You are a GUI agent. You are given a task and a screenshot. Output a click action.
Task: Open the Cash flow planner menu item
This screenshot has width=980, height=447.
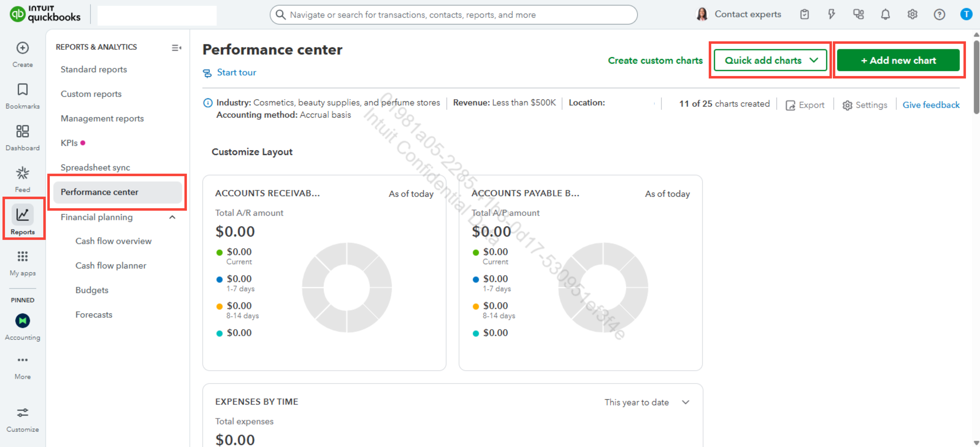111,266
